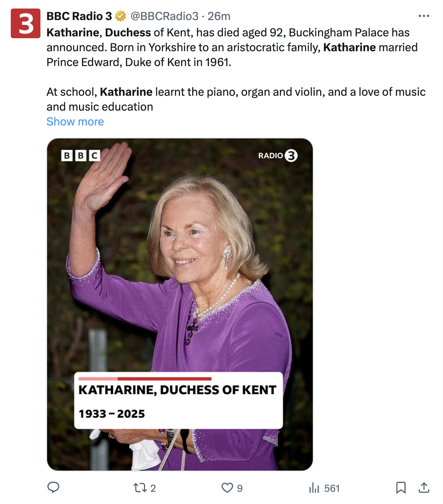Click the BBC blocks logo on the photo

coord(81,155)
